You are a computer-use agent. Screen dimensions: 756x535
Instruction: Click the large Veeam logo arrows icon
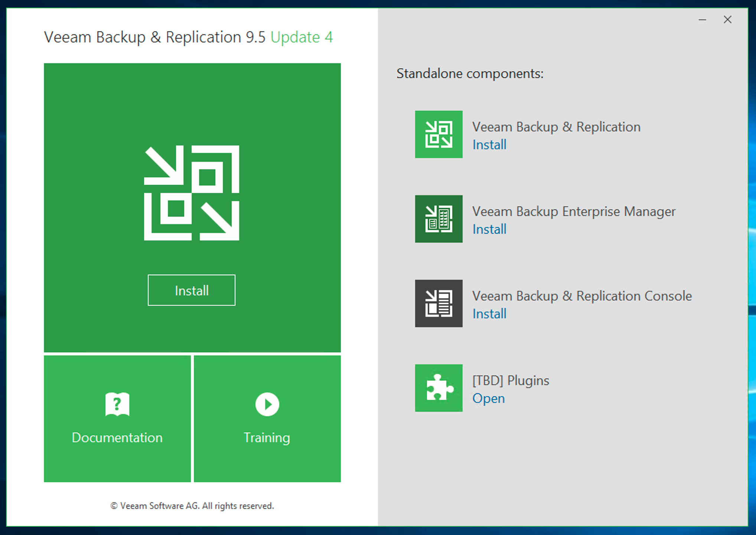pyautogui.click(x=192, y=193)
